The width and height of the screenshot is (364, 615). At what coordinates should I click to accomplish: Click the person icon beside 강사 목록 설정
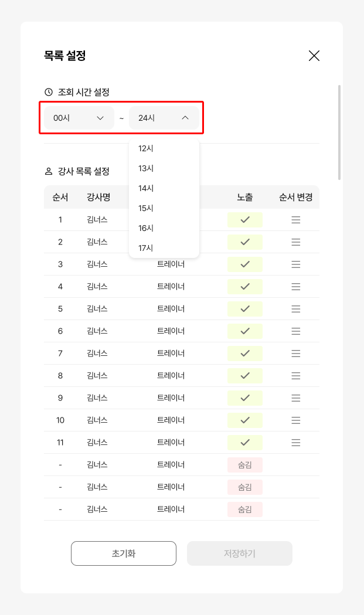click(x=49, y=171)
